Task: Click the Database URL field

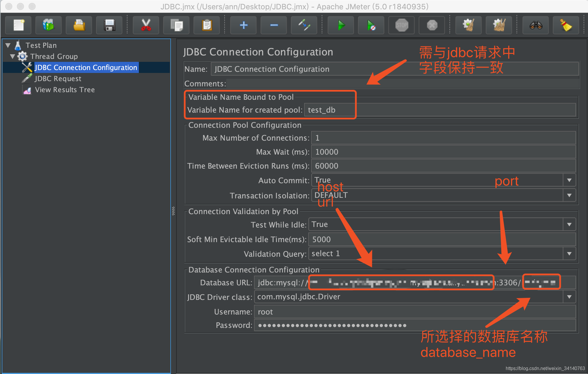Action: pyautogui.click(x=415, y=282)
